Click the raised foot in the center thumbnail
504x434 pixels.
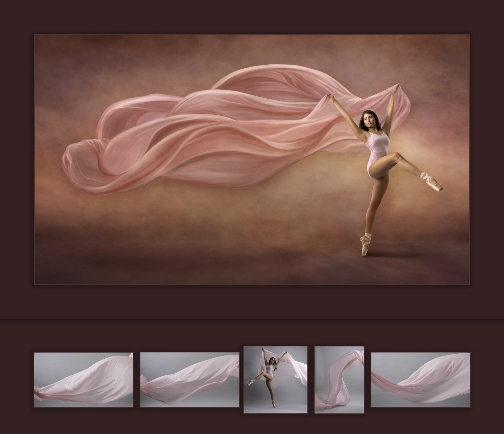coord(250,382)
